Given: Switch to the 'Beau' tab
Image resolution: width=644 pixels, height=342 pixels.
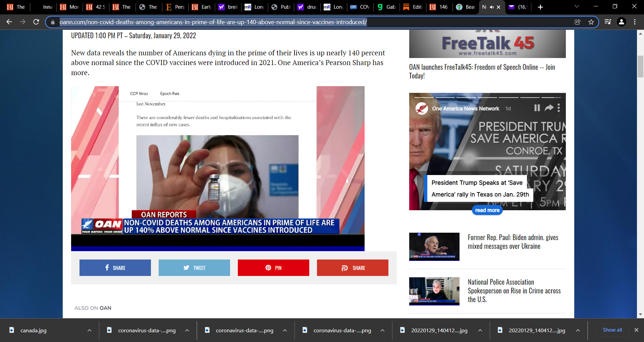Looking at the screenshot, I should [x=466, y=7].
